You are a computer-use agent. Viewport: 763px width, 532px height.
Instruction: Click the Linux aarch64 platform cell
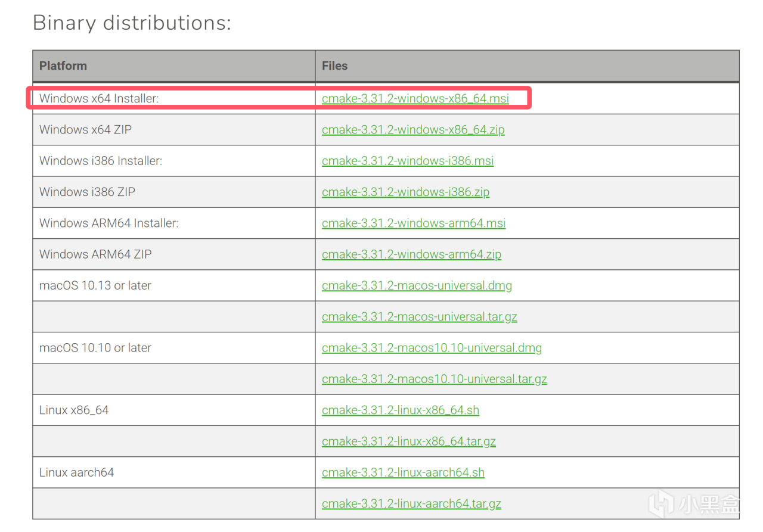pos(76,472)
